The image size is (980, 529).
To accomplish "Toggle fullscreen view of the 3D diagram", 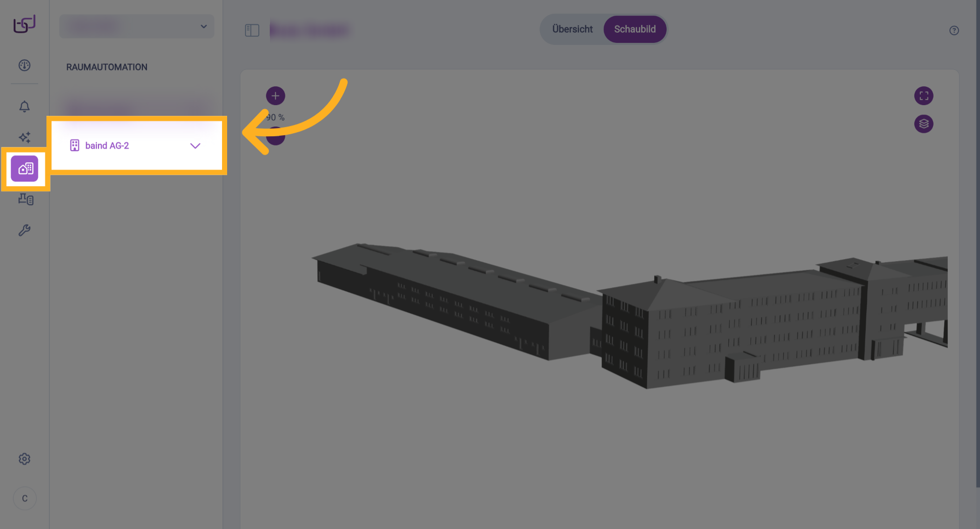I will coord(923,96).
